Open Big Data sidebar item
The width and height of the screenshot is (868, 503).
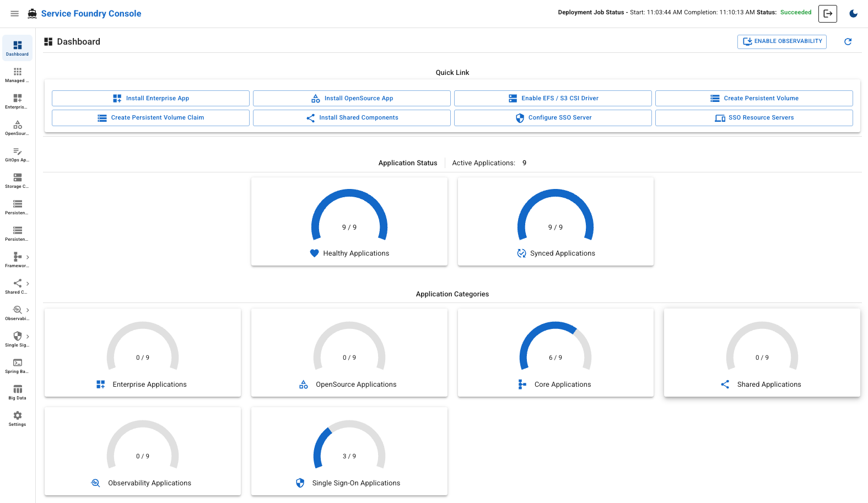pyautogui.click(x=18, y=392)
